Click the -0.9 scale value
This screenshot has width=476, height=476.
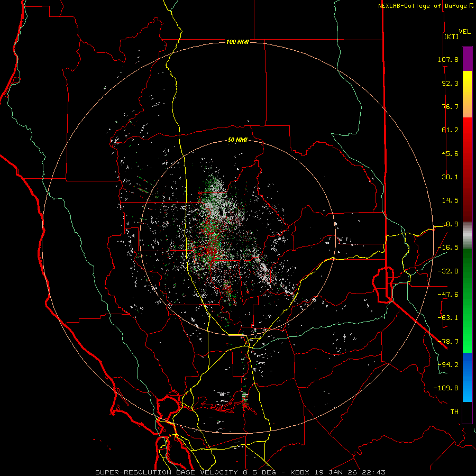(x=450, y=224)
